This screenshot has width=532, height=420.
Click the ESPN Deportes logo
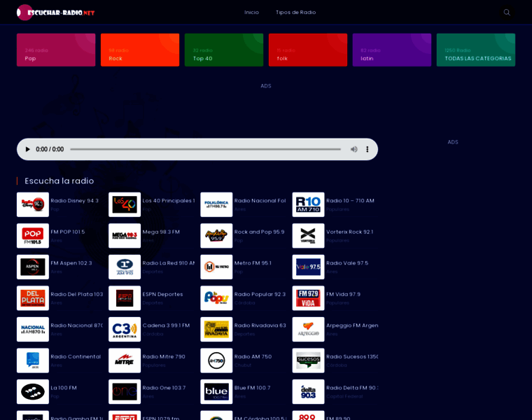[x=125, y=298]
